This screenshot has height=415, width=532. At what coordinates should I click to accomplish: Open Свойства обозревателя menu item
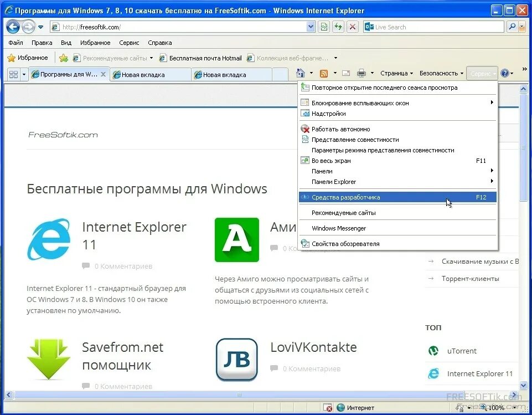(397, 244)
